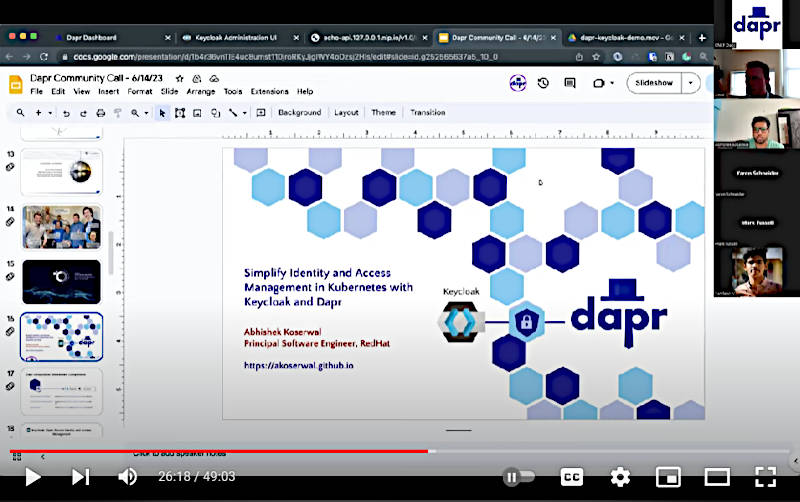This screenshot has width=800, height=502.
Task: Expand the zoom level dropdown arrow
Action: (146, 113)
